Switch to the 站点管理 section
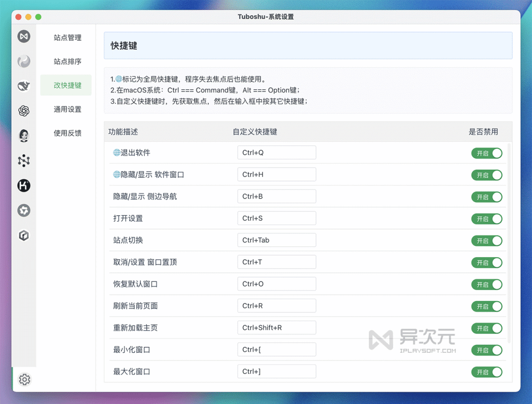 pos(66,37)
